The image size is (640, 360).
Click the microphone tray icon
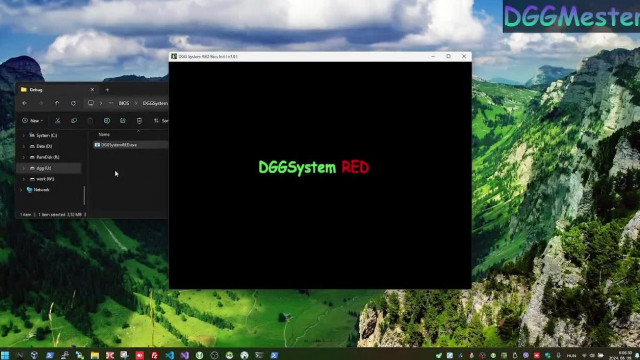tap(558, 356)
